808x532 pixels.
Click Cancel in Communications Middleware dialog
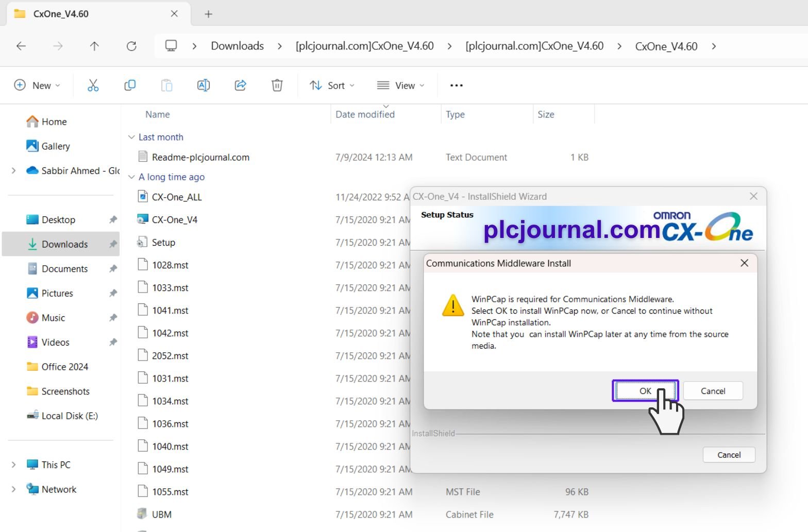(713, 391)
